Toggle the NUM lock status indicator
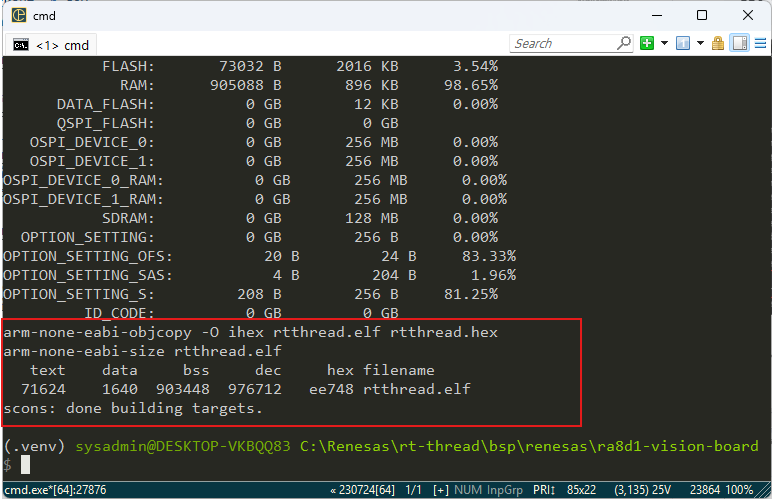 [467, 490]
